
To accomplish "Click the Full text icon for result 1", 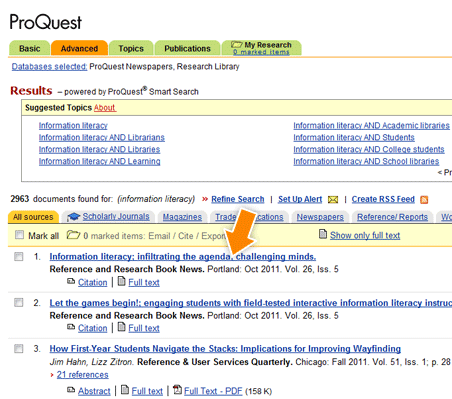I will coord(122,281).
